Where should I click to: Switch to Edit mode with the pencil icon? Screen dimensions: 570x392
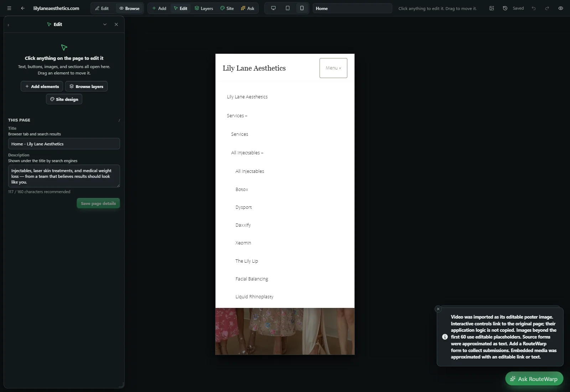click(102, 8)
